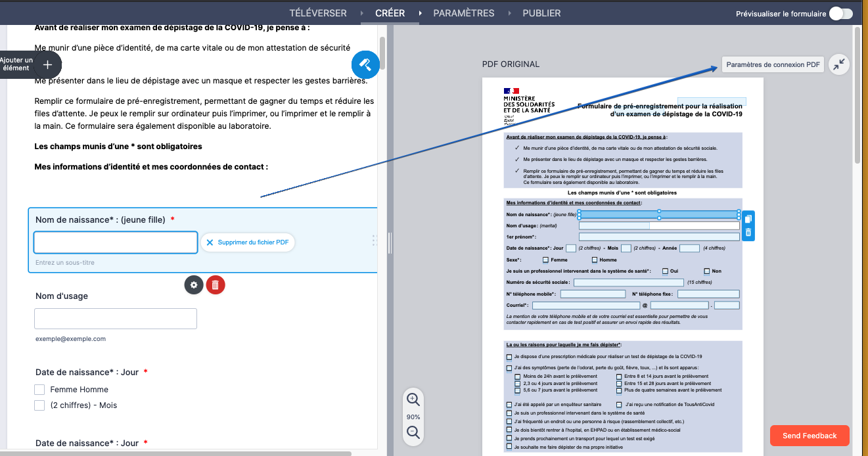Click the Nom de naissance text input
The image size is (868, 456).
tap(116, 242)
